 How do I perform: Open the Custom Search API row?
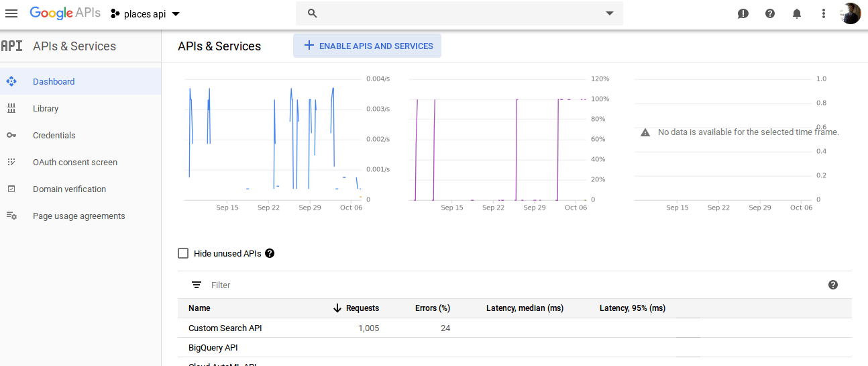coord(514,328)
